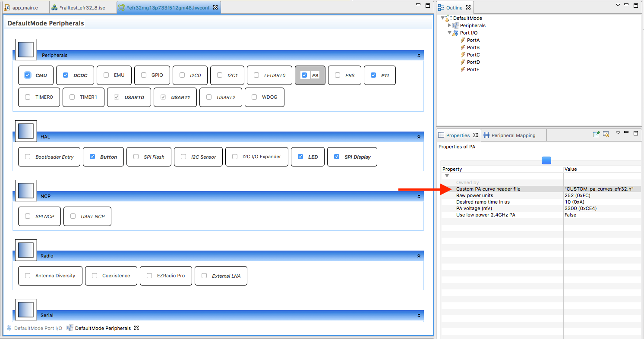Viewport: 644px width, 339px height.
Task: Click the Peripherals section thumbnail icon
Action: 26,50
